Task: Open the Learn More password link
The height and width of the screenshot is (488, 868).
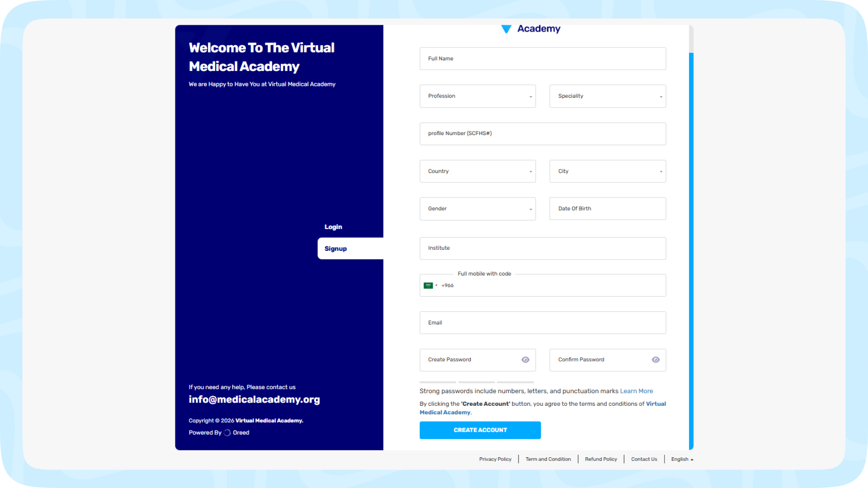Action: [637, 391]
